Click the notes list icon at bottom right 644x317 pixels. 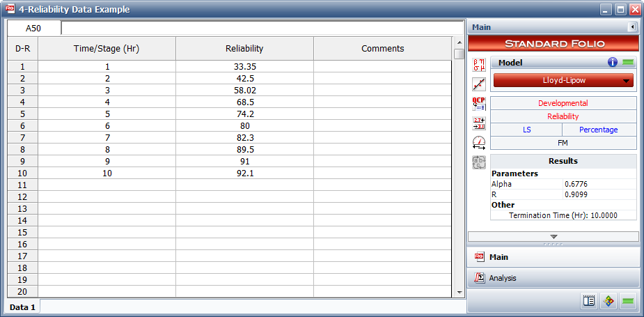click(589, 301)
